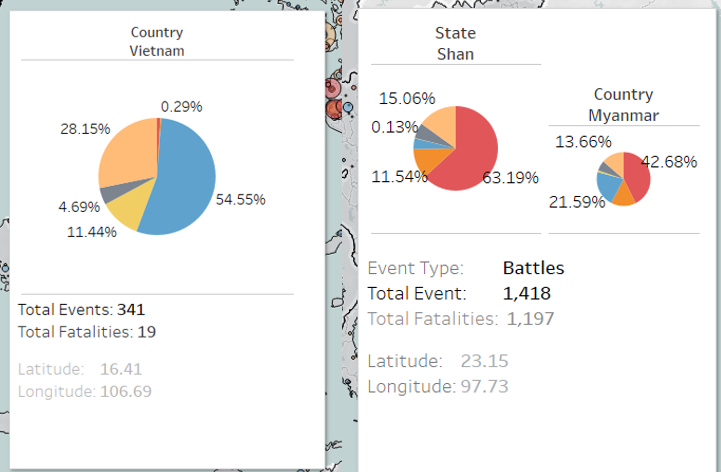Select the Country Myanmar heading

(623, 106)
